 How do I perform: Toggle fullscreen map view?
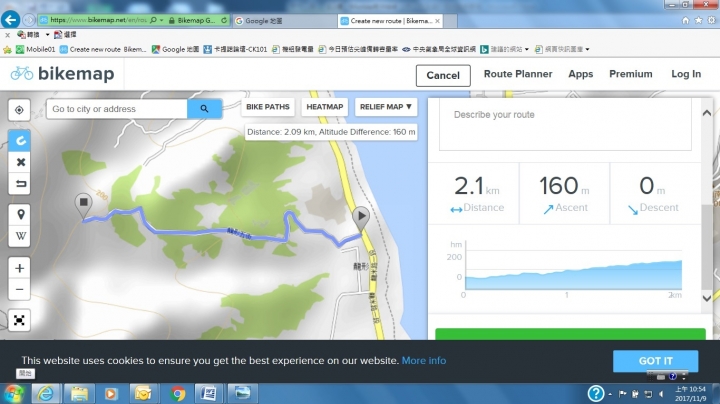point(19,320)
